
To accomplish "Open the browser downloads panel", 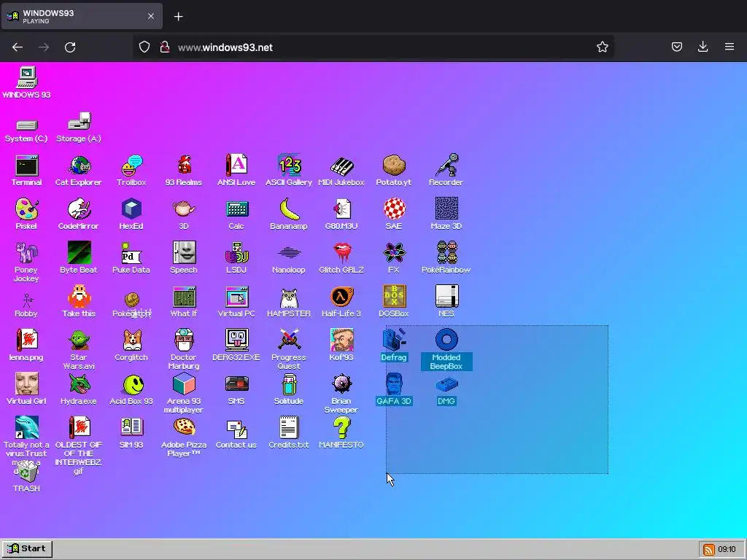I will point(703,47).
